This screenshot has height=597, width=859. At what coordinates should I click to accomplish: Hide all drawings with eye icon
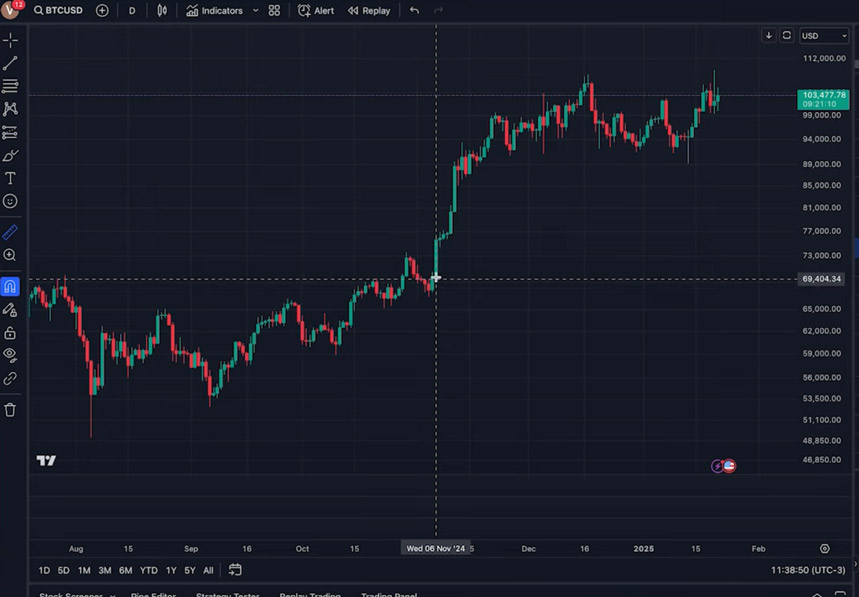tap(10, 355)
